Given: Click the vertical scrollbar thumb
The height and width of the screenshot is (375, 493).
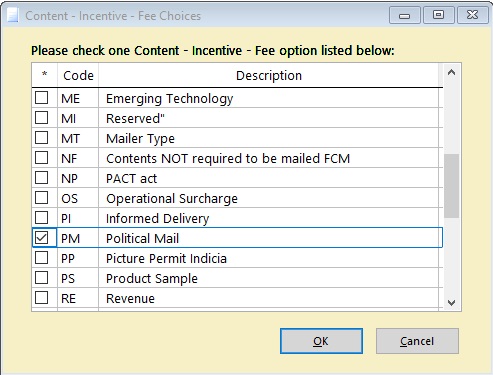Looking at the screenshot, I should [451, 186].
